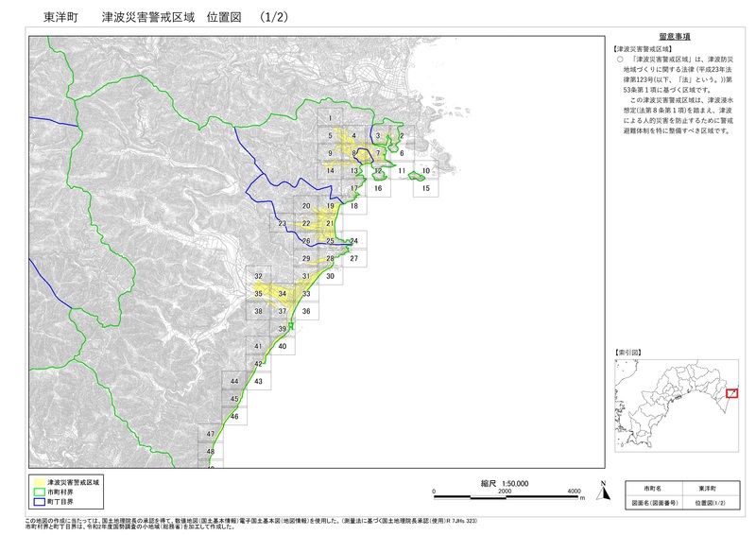Select map grid cell number 30
Image resolution: width=756 pixels, height=535 pixels.
tap(330, 277)
